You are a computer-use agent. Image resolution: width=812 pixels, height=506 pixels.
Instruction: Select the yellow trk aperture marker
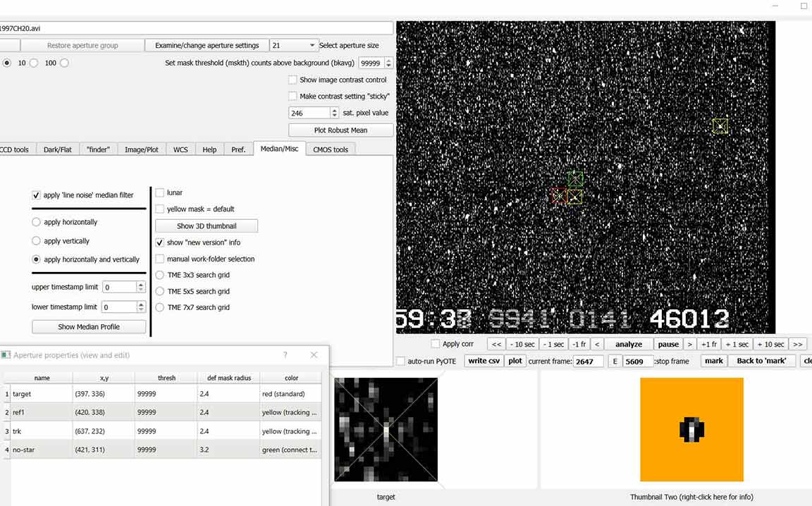point(720,126)
